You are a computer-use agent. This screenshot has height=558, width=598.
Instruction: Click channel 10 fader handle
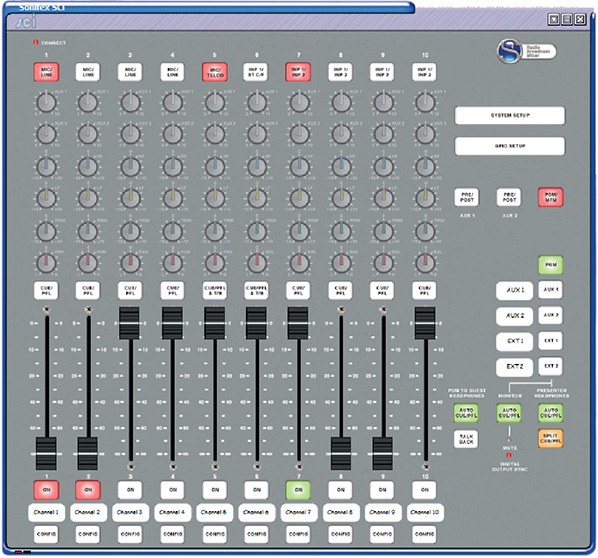coord(425,323)
